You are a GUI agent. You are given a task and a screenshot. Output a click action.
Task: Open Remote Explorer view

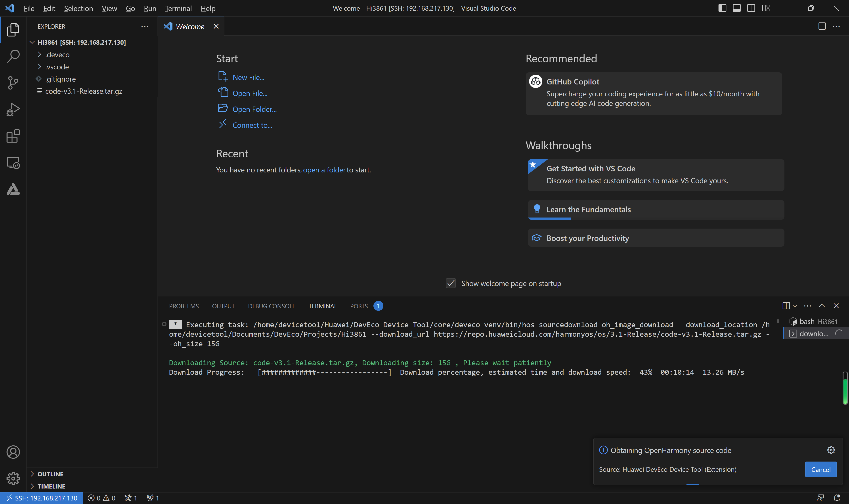pos(13,163)
